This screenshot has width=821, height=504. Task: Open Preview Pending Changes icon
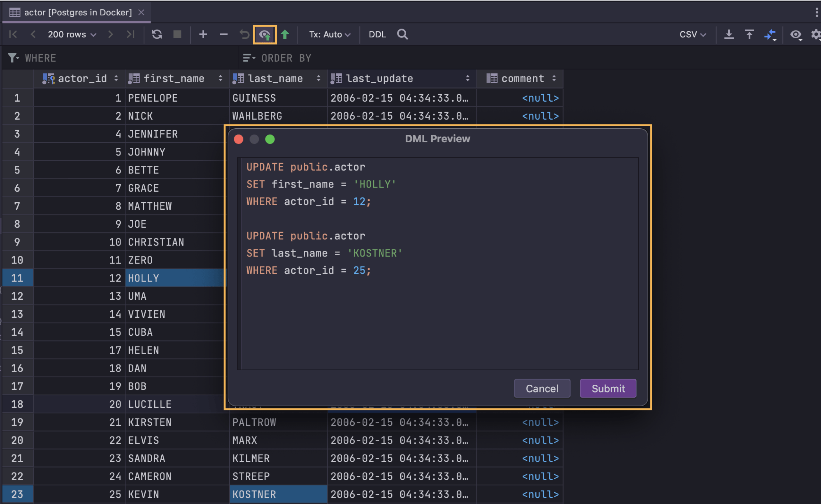click(x=265, y=34)
